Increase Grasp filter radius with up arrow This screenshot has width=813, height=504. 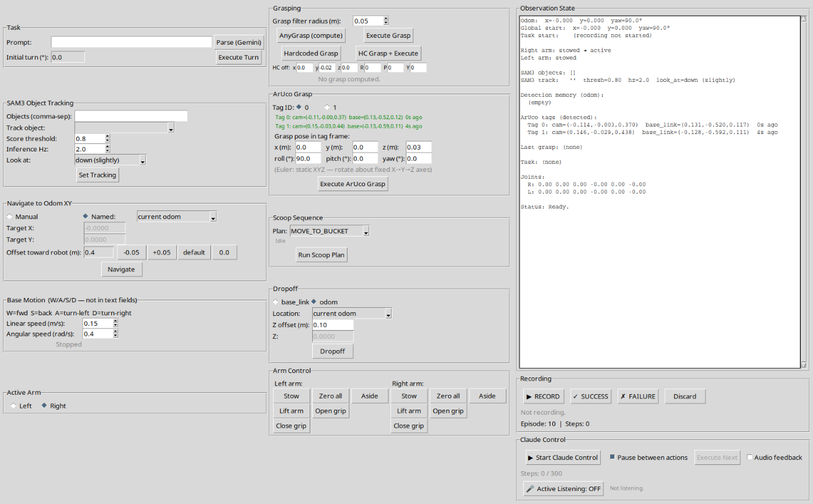click(x=386, y=17)
